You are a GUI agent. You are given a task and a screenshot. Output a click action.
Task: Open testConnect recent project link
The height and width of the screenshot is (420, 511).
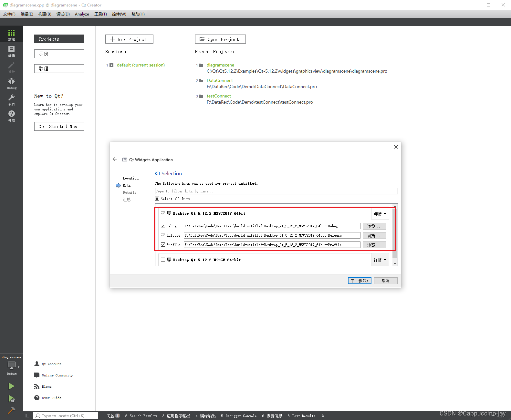point(219,96)
